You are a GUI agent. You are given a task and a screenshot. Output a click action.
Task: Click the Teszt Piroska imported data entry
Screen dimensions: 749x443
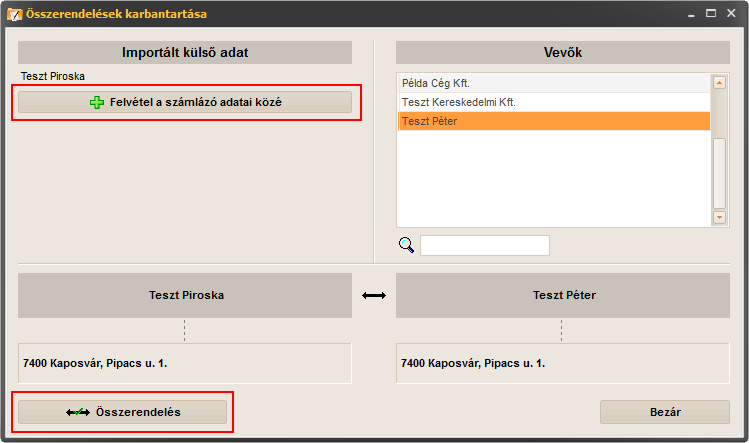point(53,76)
